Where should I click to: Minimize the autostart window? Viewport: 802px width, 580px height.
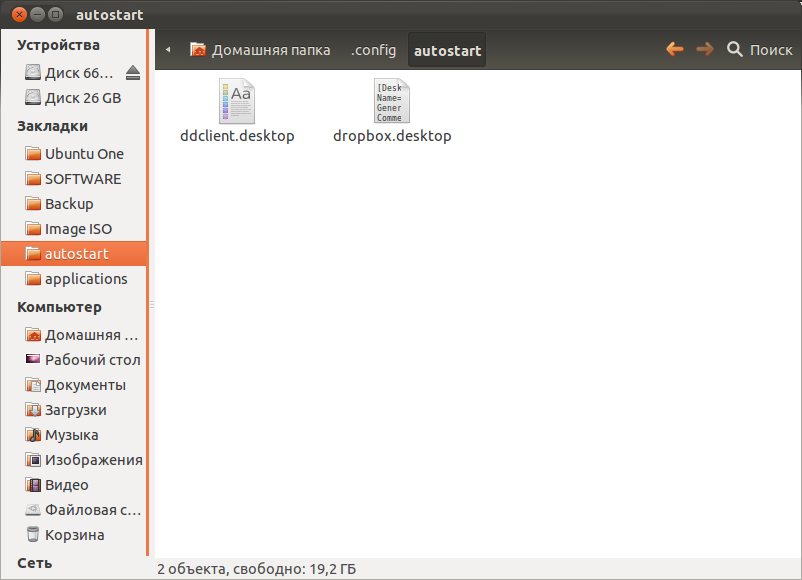37,14
